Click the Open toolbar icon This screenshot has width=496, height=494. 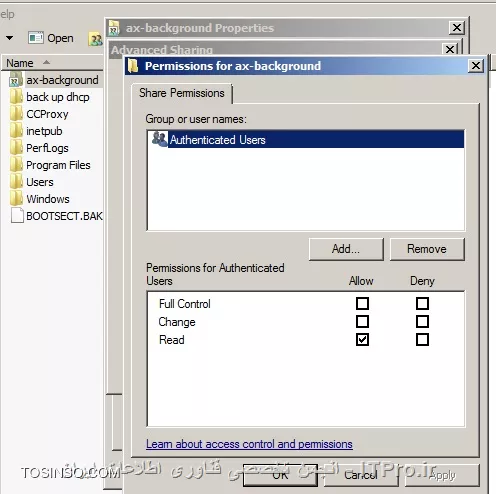[36, 38]
